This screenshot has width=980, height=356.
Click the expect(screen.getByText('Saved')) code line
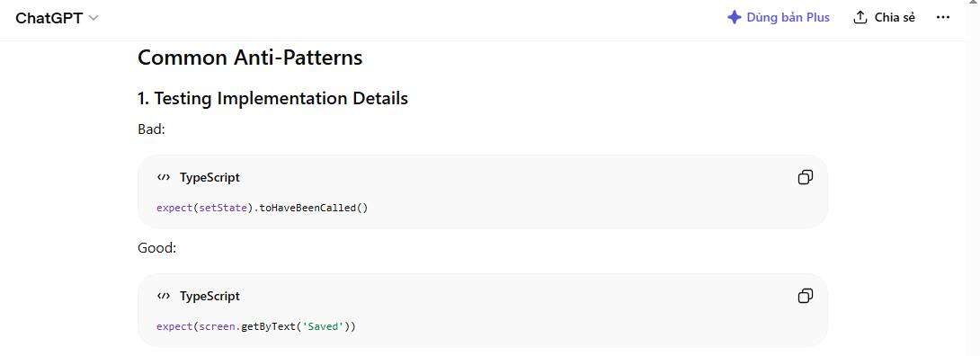(255, 326)
